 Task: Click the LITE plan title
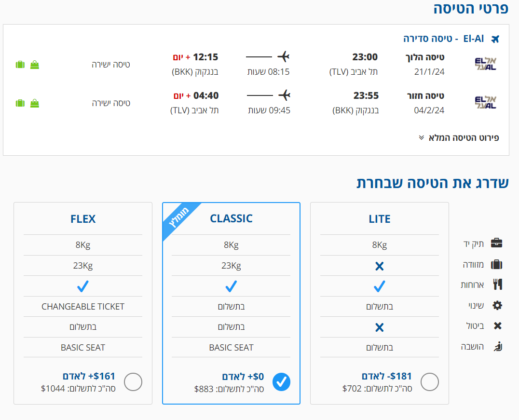[x=380, y=219]
